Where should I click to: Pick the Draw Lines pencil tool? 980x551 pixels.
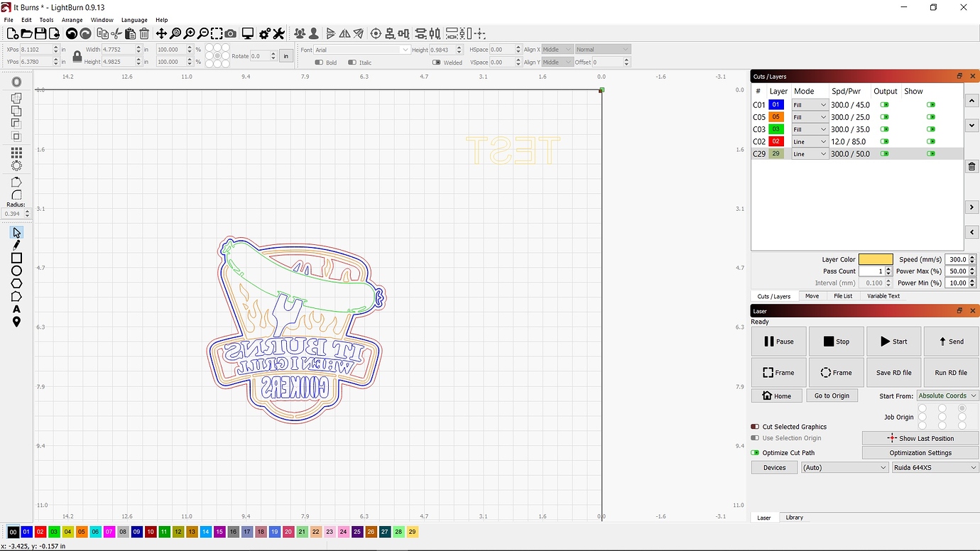(x=16, y=245)
